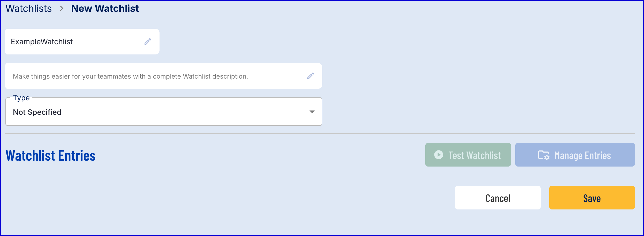Screen dimensions: 644x236
Task: Click the pencil icon beside ExampleWatchlist name
Action: coord(148,42)
